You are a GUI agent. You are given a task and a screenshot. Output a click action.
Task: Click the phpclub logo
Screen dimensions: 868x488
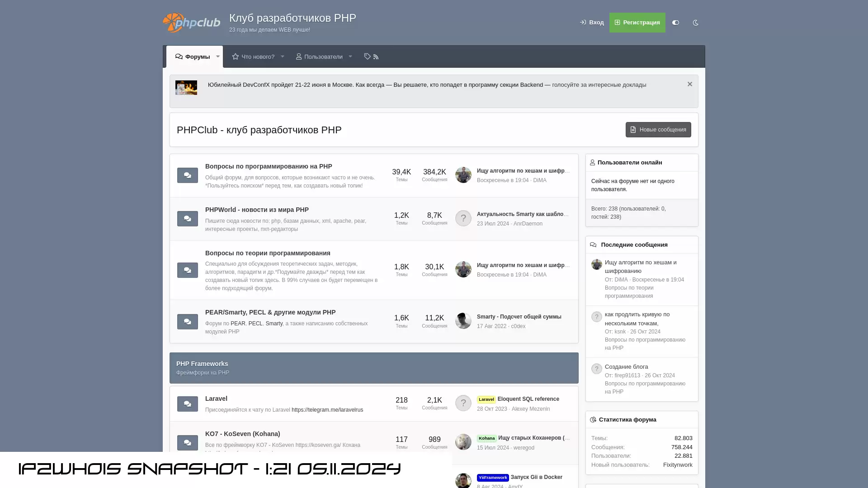(192, 23)
